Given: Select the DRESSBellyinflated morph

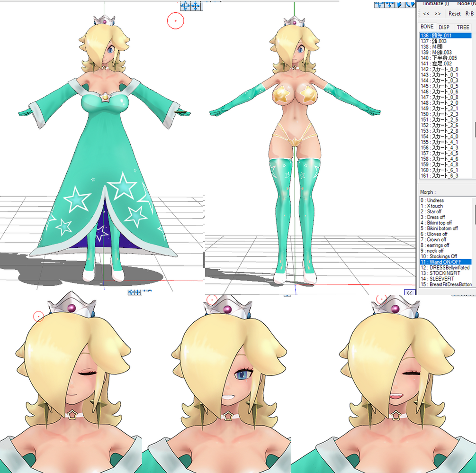Looking at the screenshot, I should pos(445,268).
